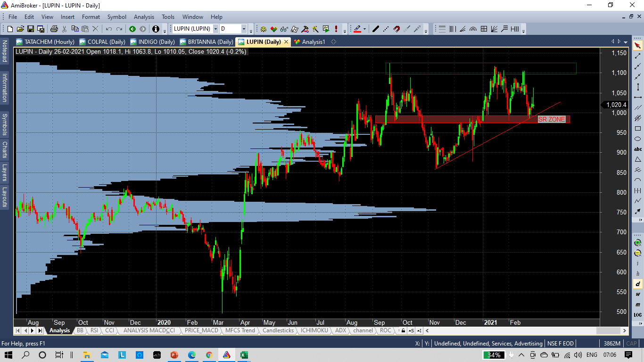The height and width of the screenshot is (362, 644).
Task: Select the RSI sheet tab
Action: [x=94, y=330]
